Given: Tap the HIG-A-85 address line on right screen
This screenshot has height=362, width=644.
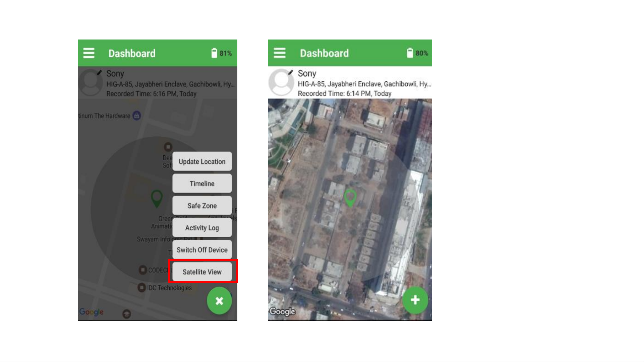Looking at the screenshot, I should (x=364, y=84).
